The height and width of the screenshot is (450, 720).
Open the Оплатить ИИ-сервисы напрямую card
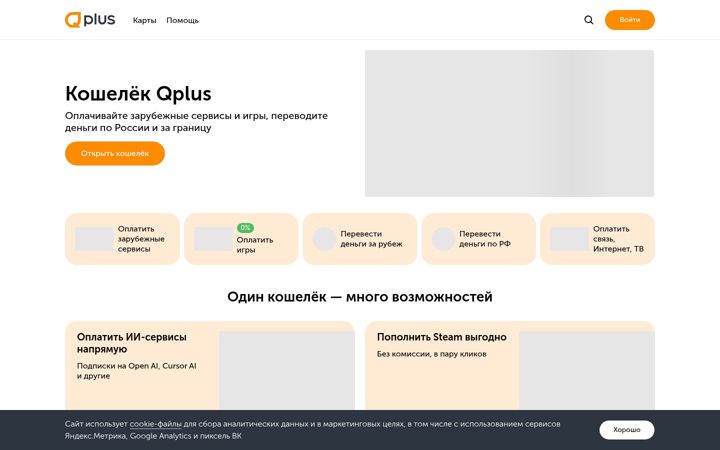tap(210, 366)
